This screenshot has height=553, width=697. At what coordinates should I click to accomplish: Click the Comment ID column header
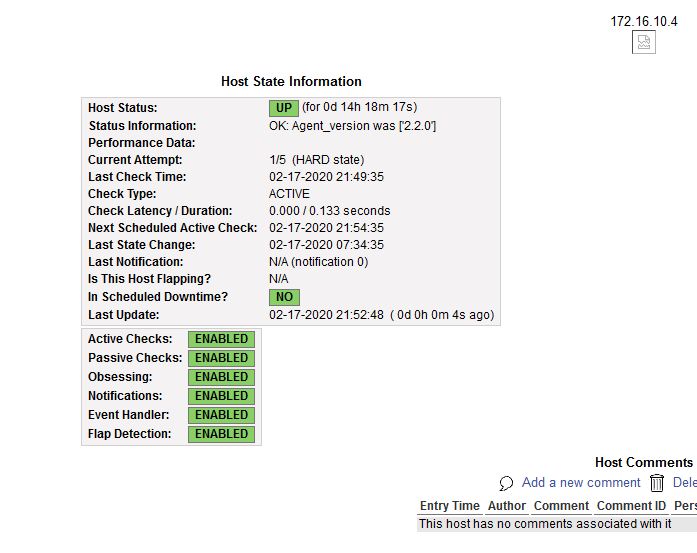(x=631, y=506)
